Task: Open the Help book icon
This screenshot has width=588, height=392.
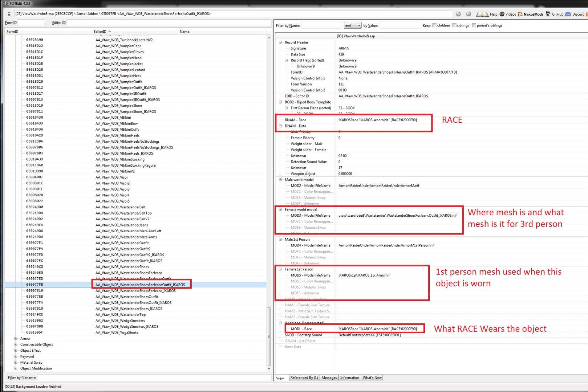Action: click(x=482, y=14)
